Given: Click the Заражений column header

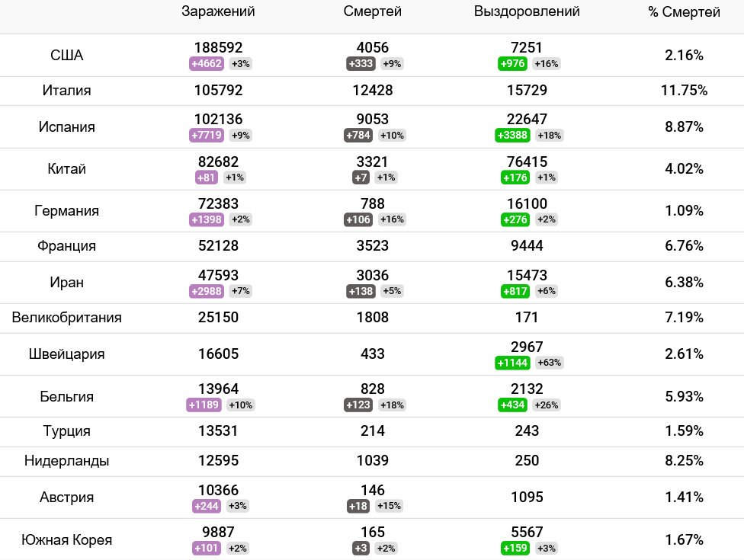Looking at the screenshot, I should [218, 11].
